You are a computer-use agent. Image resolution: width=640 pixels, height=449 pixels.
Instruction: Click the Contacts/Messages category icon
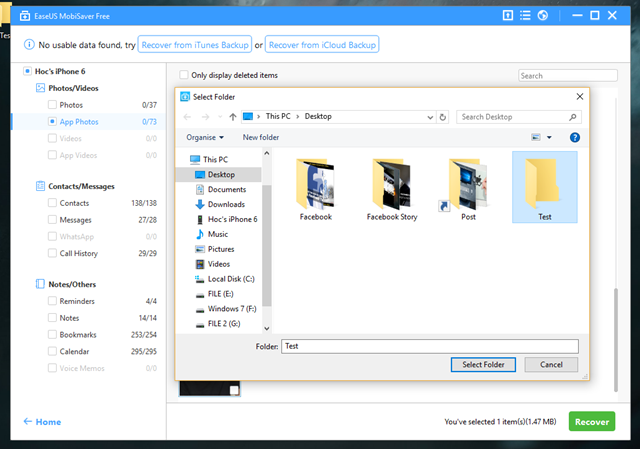40,186
